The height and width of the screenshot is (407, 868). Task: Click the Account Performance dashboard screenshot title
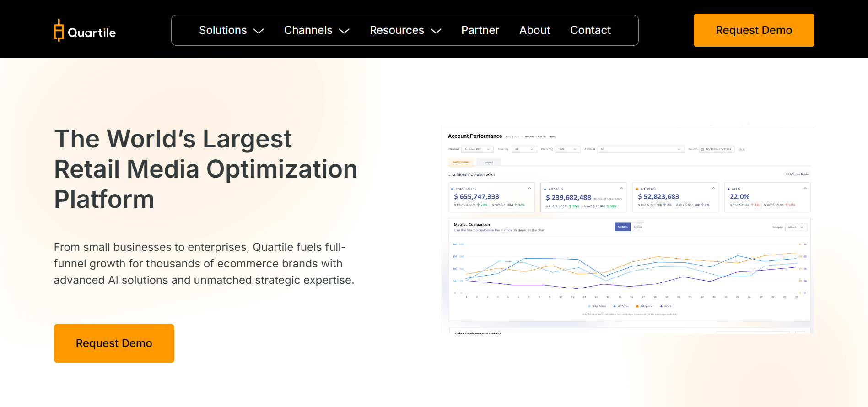[x=475, y=136]
